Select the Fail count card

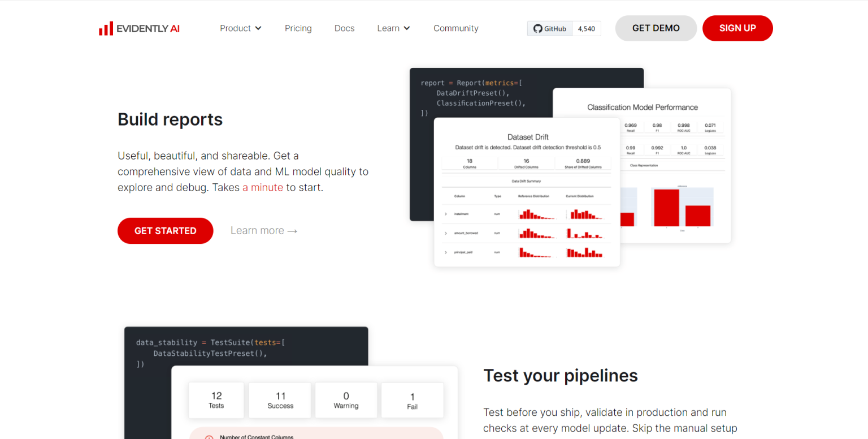pos(412,401)
